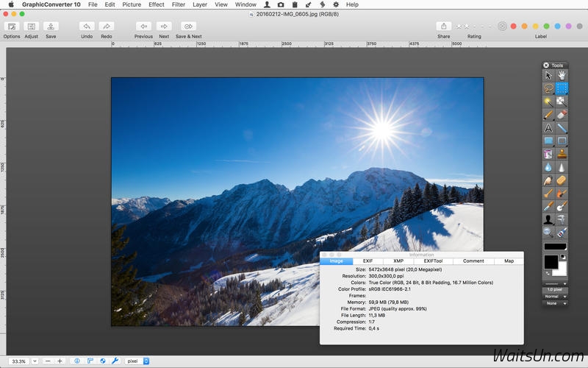Click the background white color swatch

tap(562, 271)
